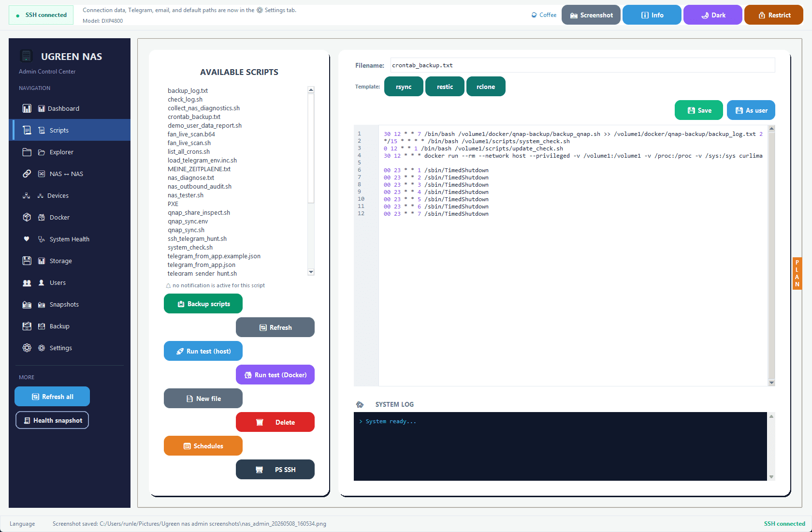Select check_log.sh in scripts list
This screenshot has width=812, height=532.
point(185,99)
